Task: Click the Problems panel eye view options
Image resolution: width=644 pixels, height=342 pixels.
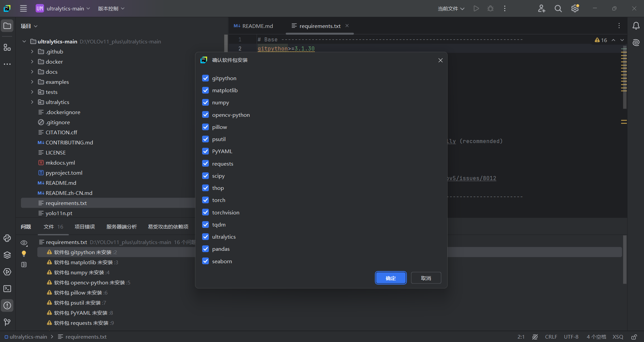Action: coord(24,243)
